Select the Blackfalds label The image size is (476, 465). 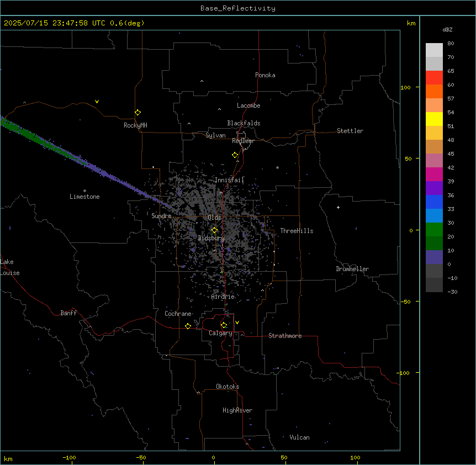[x=244, y=123]
